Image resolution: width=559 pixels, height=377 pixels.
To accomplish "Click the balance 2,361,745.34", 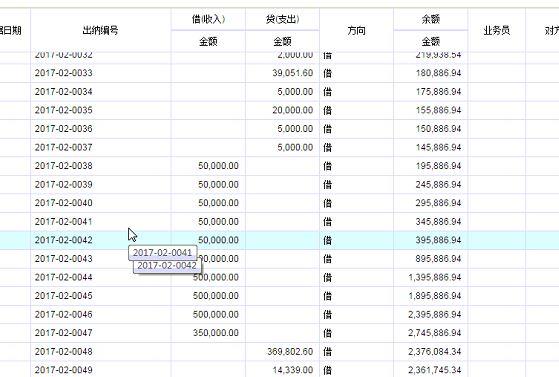I will click(435, 370).
